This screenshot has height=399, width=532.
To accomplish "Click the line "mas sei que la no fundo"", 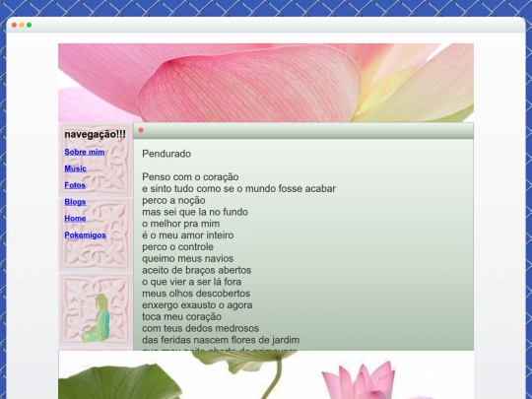I will (195, 212).
